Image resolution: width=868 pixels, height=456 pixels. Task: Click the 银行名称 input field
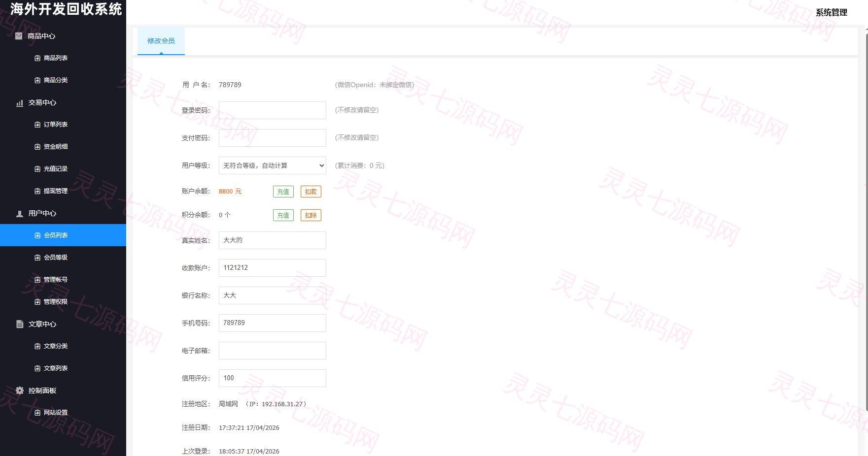click(273, 295)
